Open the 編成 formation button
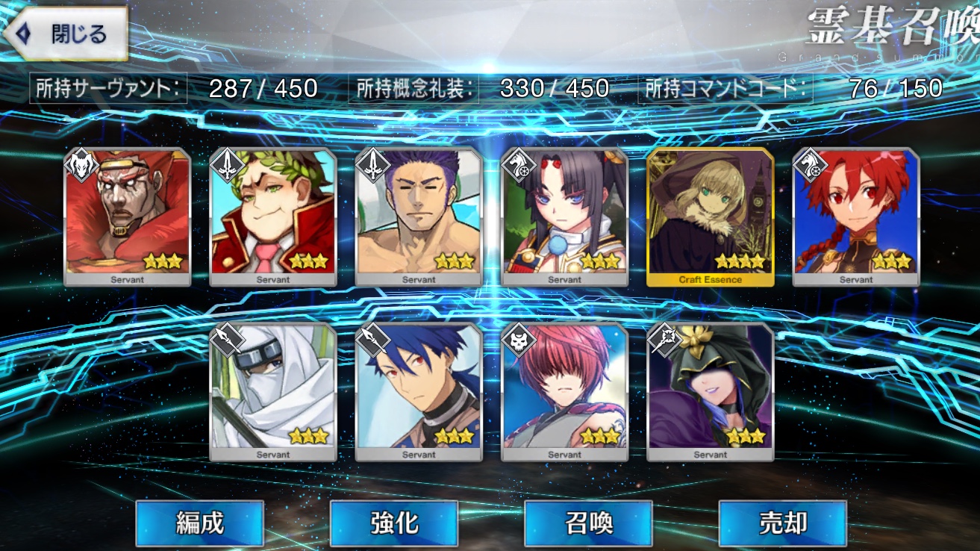Image resolution: width=980 pixels, height=551 pixels. (x=199, y=523)
